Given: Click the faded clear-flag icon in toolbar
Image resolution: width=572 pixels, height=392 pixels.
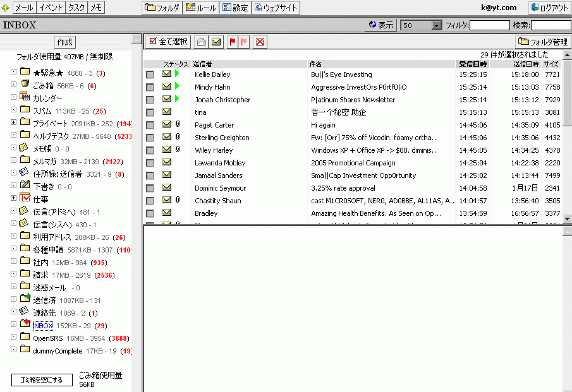Looking at the screenshot, I should (x=244, y=42).
